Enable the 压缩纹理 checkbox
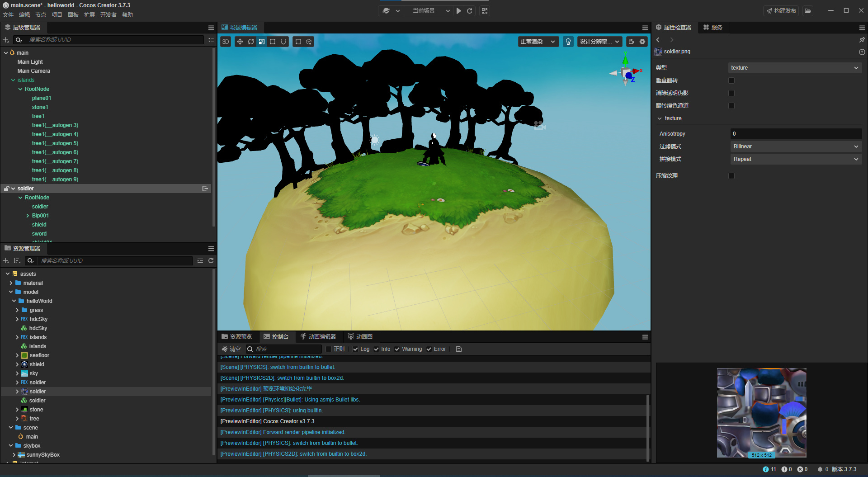Screen dimensions: 868x477 (x=731, y=176)
